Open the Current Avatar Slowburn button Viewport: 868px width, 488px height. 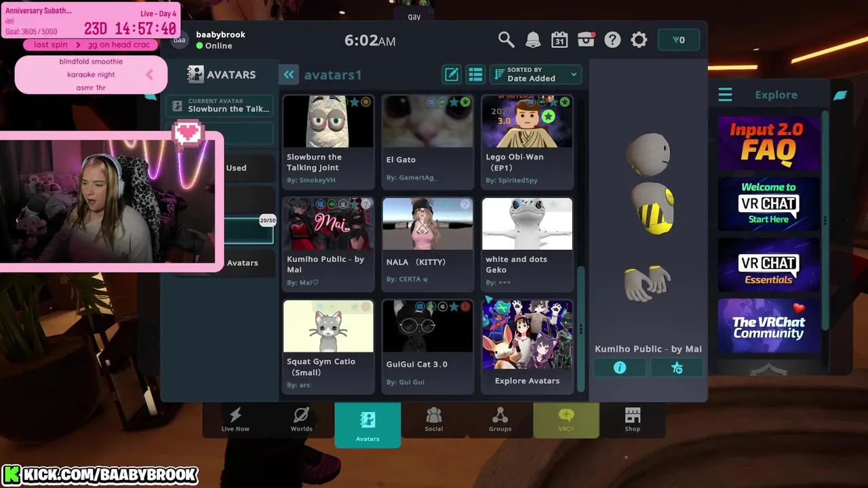coord(220,106)
